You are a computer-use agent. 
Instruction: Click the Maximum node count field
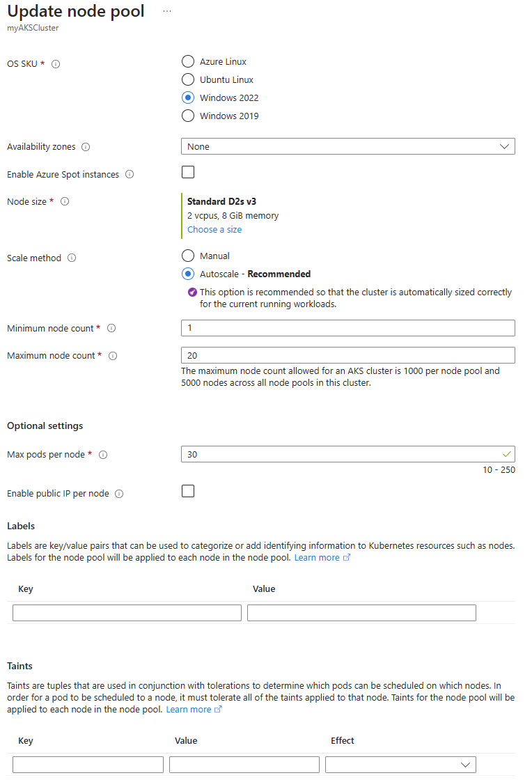coord(347,355)
